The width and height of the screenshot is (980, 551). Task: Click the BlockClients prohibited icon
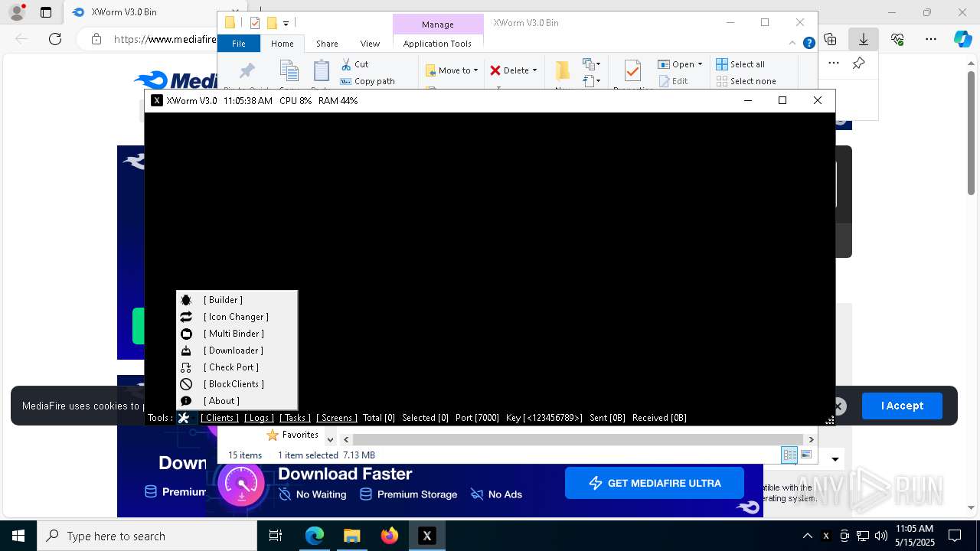coord(186,384)
